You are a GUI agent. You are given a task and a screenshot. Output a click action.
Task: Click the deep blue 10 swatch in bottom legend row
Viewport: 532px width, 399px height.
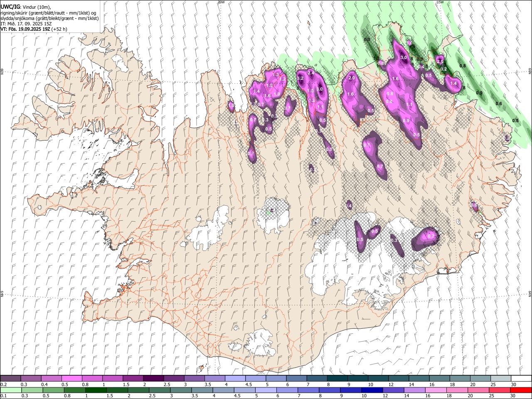372,390
